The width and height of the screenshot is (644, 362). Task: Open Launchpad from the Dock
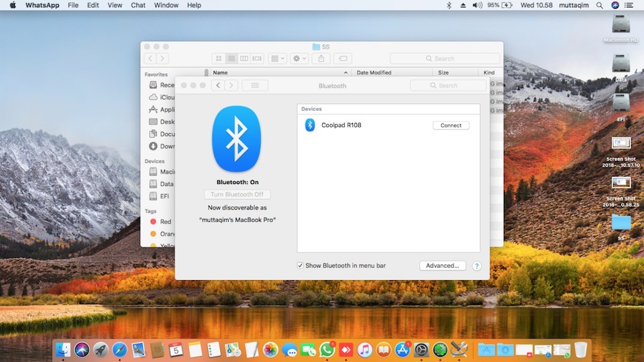pos(101,350)
